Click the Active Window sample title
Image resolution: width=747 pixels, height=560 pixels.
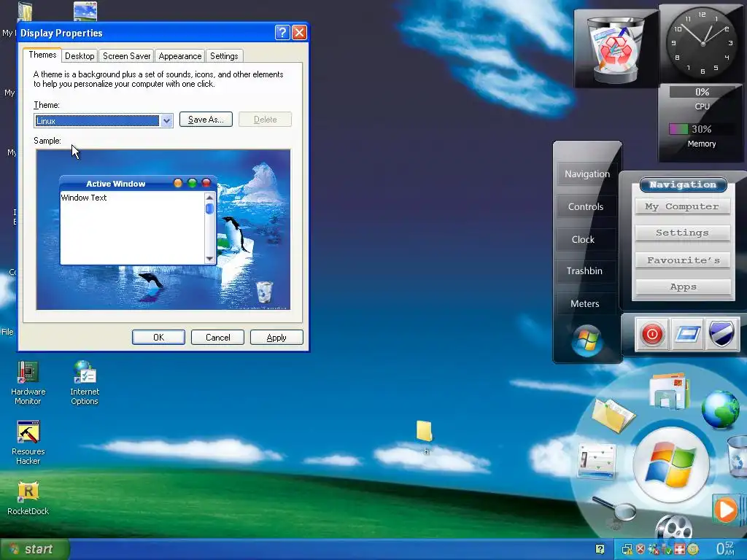coord(116,184)
